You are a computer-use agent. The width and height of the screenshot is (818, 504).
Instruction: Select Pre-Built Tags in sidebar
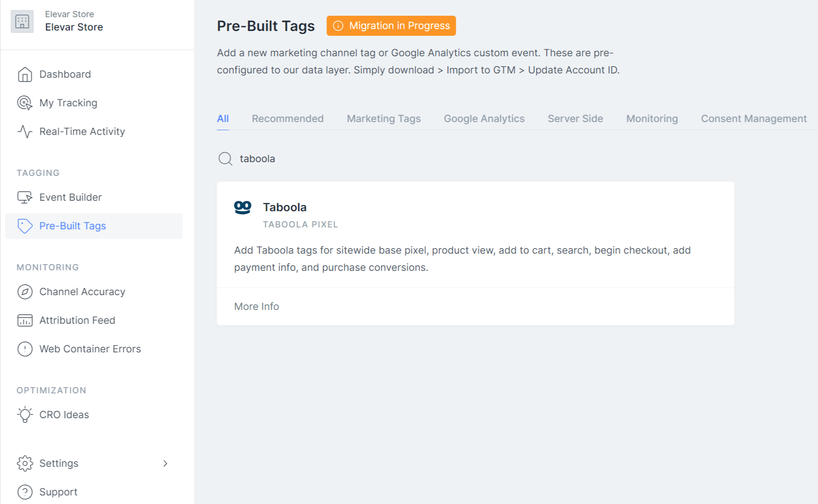click(x=94, y=226)
